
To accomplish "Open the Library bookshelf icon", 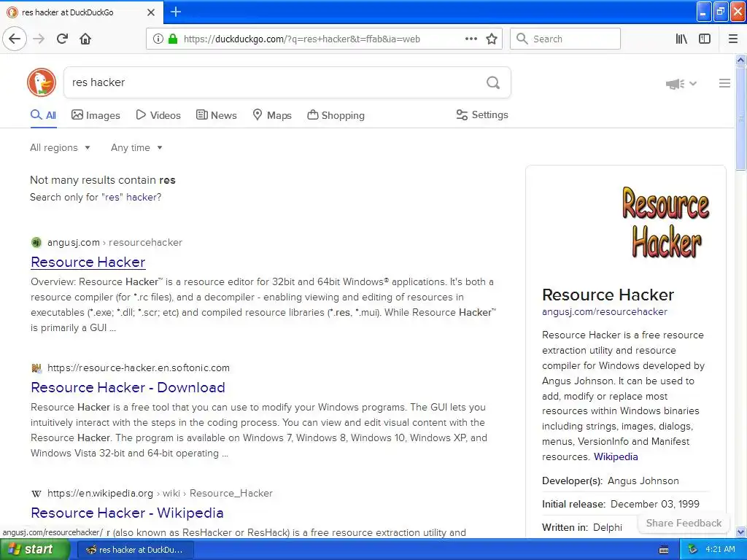I will [x=681, y=39].
